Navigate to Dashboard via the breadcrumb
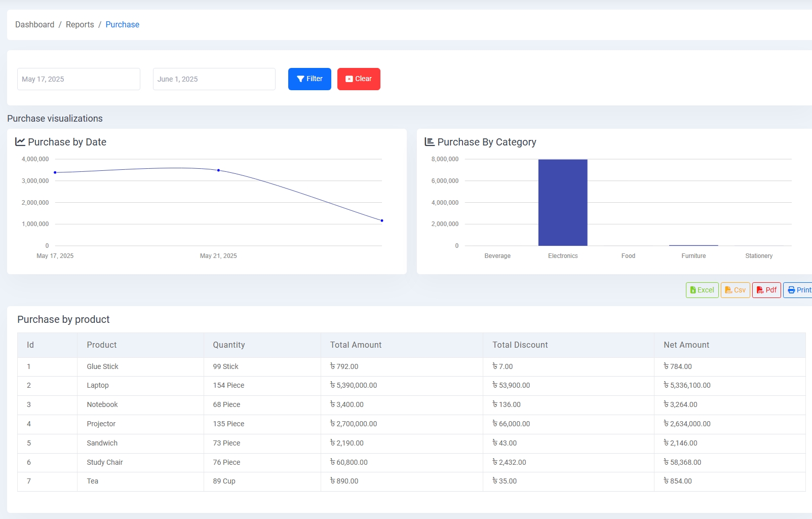Image resolution: width=812 pixels, height=519 pixels. [x=34, y=24]
